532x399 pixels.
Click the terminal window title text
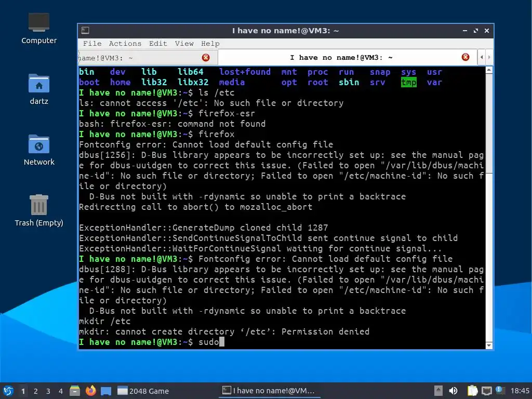pyautogui.click(x=285, y=31)
